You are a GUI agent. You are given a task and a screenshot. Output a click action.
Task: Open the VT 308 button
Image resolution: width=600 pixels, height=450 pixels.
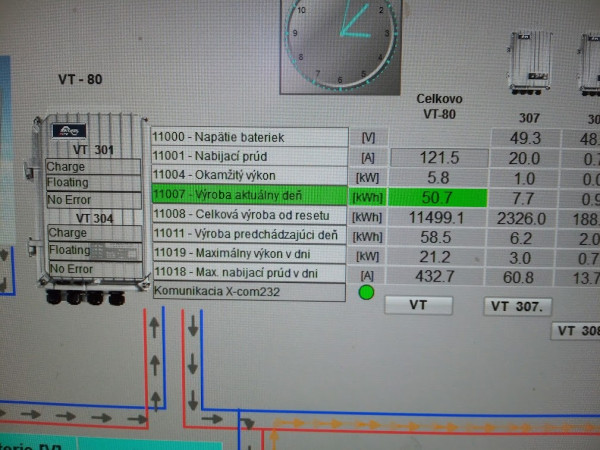[x=576, y=331]
